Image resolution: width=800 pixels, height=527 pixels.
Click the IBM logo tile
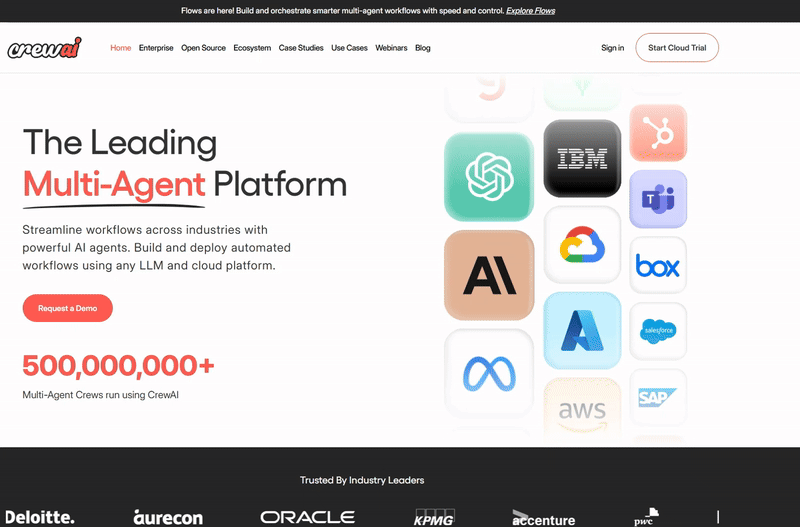click(582, 159)
